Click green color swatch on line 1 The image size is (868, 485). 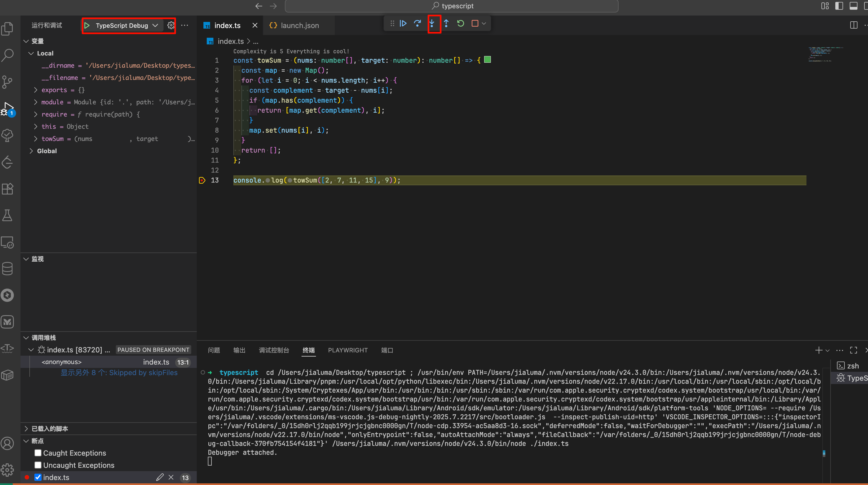487,60
